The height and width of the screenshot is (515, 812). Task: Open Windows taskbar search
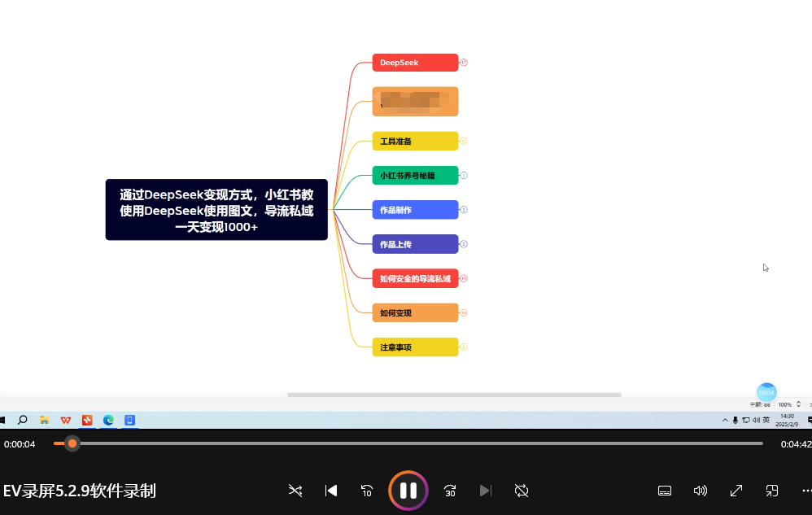[22, 420]
